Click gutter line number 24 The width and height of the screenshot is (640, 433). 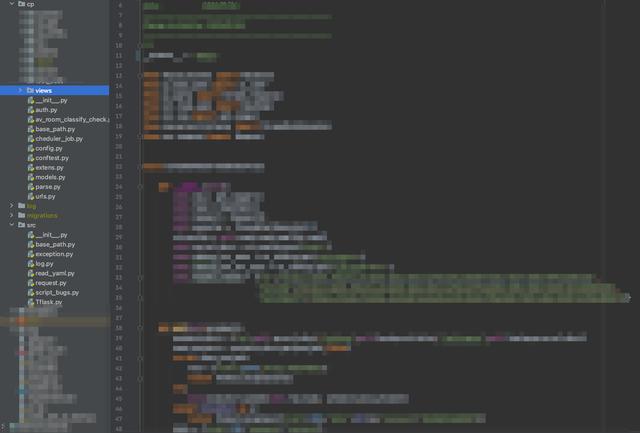click(x=119, y=187)
